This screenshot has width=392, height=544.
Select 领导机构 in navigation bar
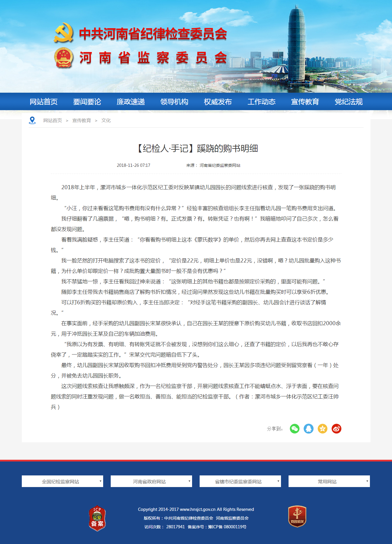click(174, 102)
